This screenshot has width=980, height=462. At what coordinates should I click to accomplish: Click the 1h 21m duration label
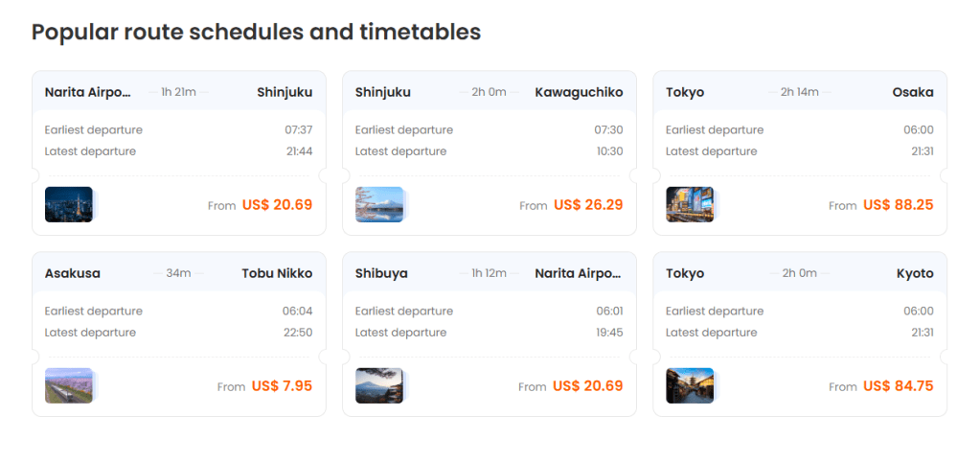[178, 92]
